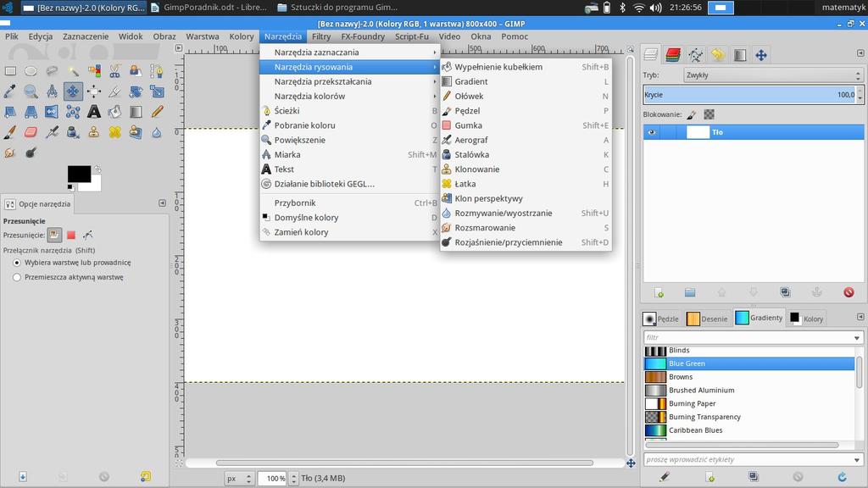Delete the layer with the red button

849,292
